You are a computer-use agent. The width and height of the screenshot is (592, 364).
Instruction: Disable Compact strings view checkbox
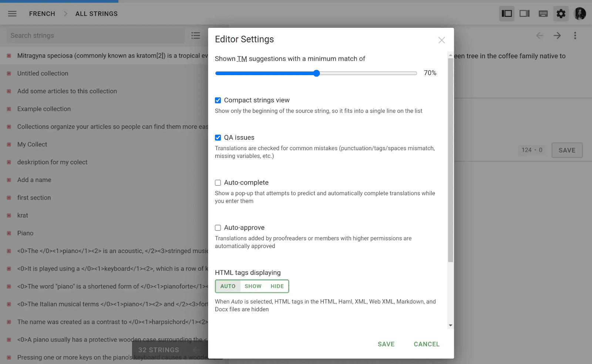pyautogui.click(x=218, y=100)
